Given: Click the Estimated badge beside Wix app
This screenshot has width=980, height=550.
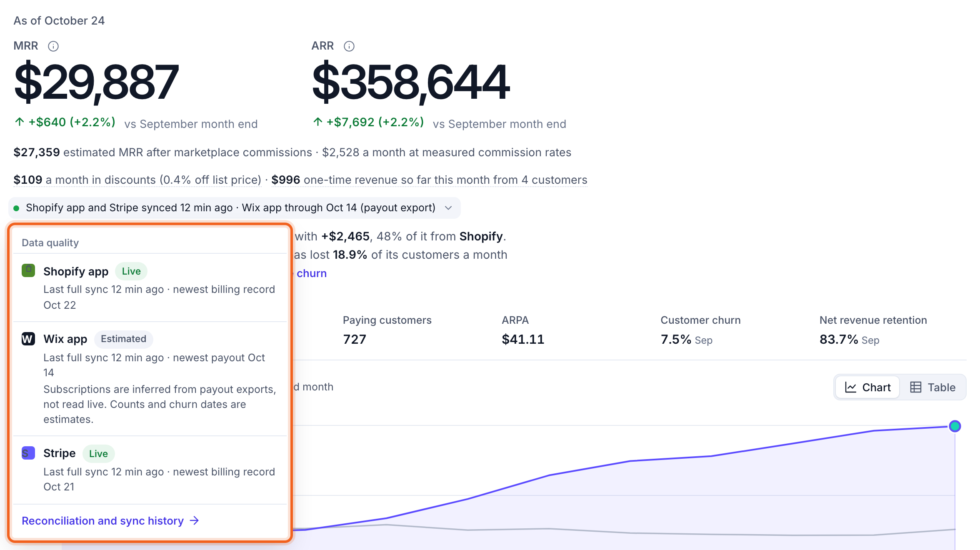Looking at the screenshot, I should (x=123, y=339).
